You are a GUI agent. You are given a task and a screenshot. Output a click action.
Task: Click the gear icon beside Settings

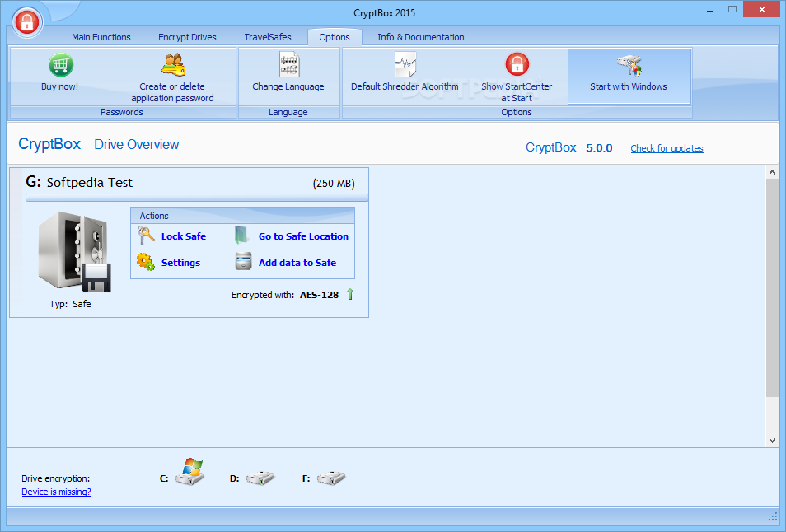coord(145,262)
